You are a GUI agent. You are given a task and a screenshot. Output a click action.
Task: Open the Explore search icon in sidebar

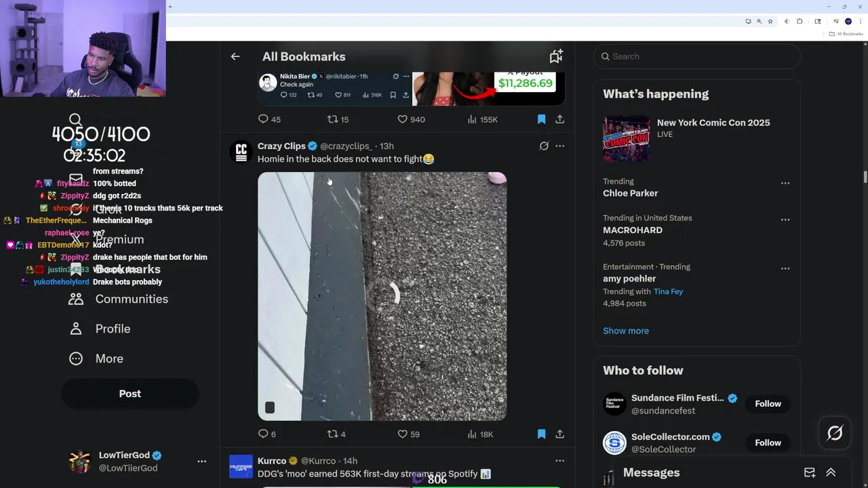(75, 120)
